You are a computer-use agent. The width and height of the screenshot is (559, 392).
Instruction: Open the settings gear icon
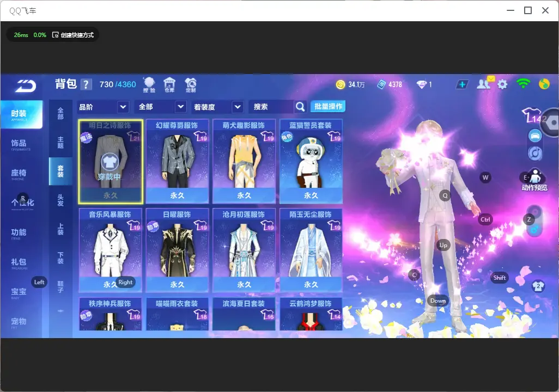click(x=502, y=84)
